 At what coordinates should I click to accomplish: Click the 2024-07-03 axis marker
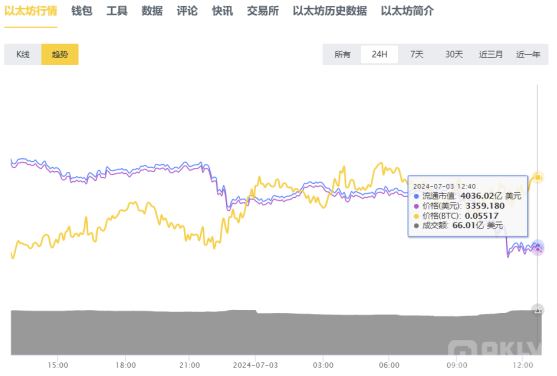coord(255,365)
